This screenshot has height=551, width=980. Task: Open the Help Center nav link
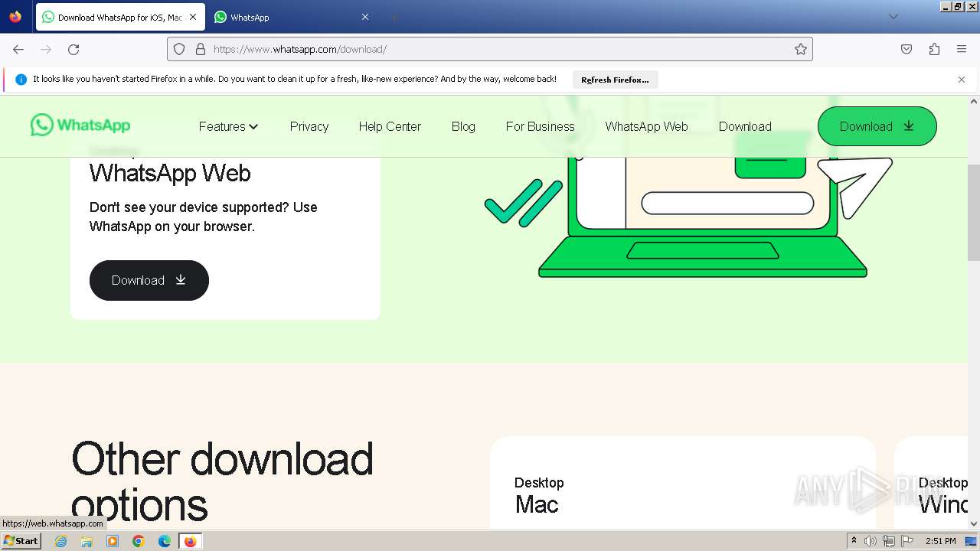point(390,126)
